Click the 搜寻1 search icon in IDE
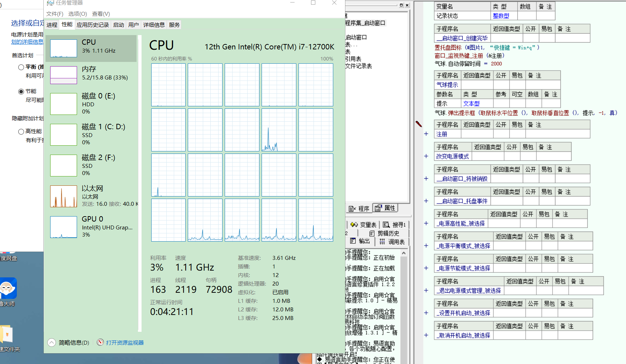626x364 pixels. [386, 224]
